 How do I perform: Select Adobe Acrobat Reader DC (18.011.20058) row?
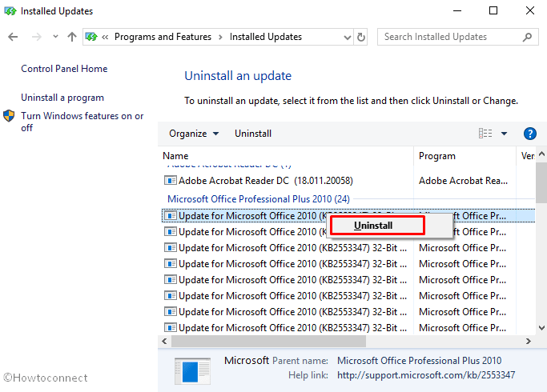348,181
